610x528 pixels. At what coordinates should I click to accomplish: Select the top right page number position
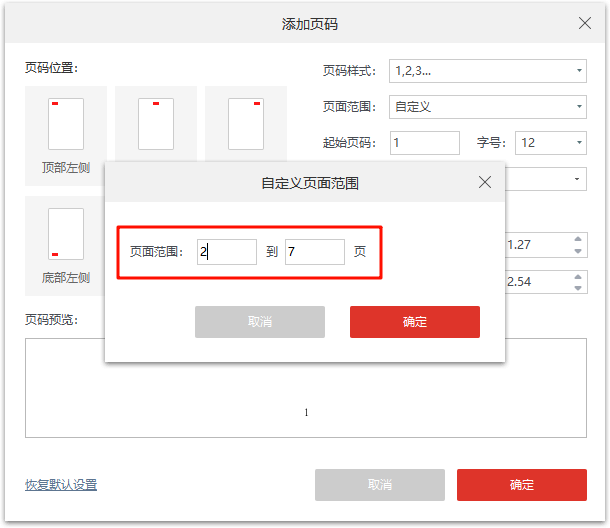pyautogui.click(x=246, y=124)
